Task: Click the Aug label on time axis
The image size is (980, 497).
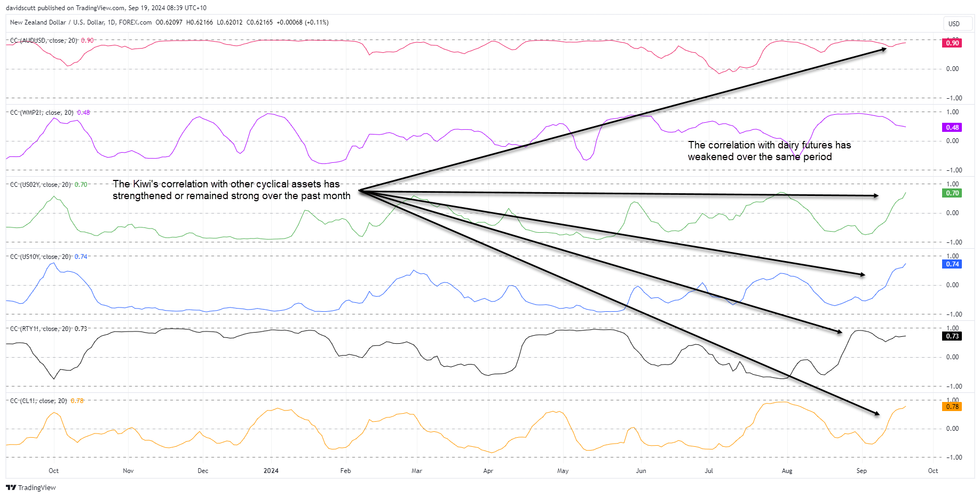Action: (787, 471)
